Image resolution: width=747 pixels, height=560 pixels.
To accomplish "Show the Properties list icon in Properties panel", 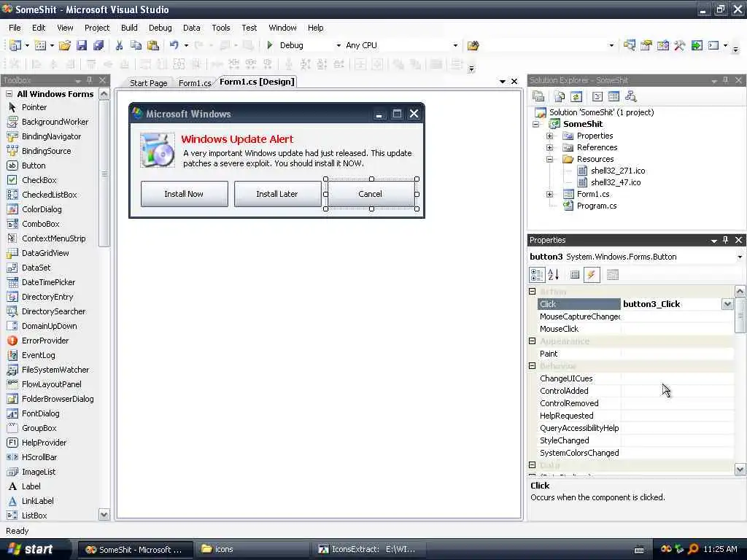I will 575,275.
